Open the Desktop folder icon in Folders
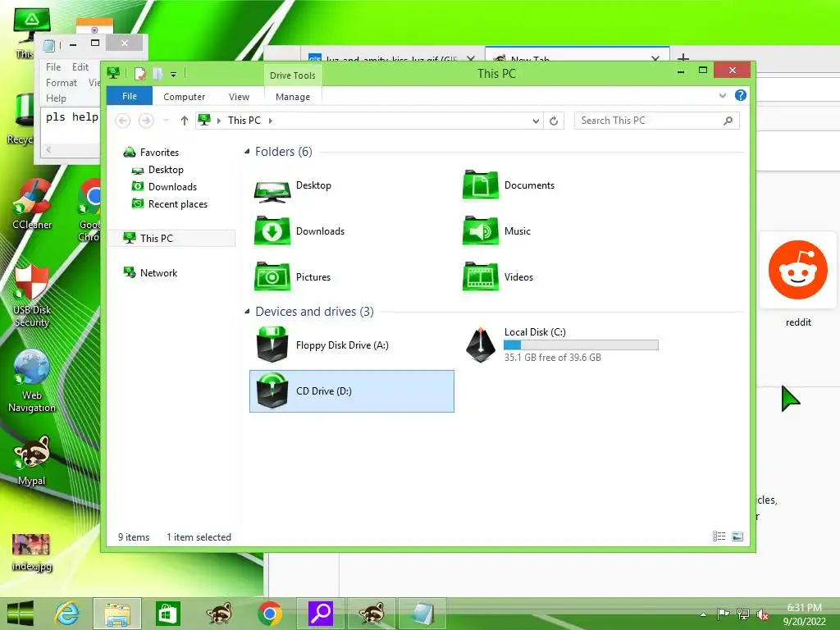Viewport: 840px width, 630px height. pos(272,189)
